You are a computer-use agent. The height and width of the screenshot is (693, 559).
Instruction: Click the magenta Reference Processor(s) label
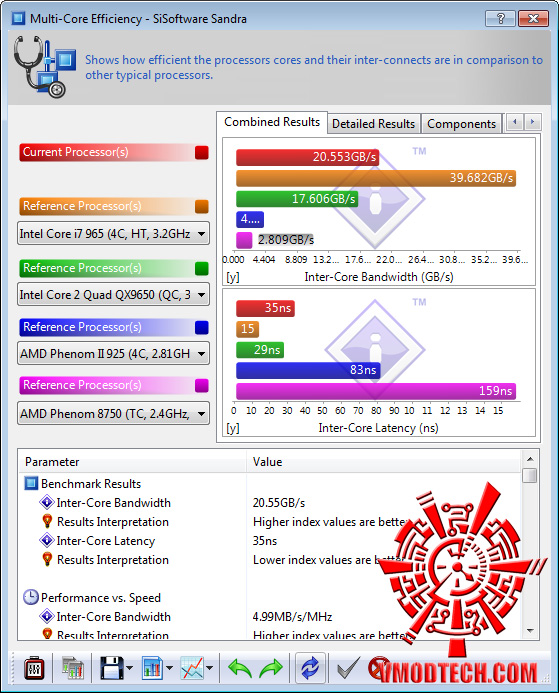coord(82,385)
